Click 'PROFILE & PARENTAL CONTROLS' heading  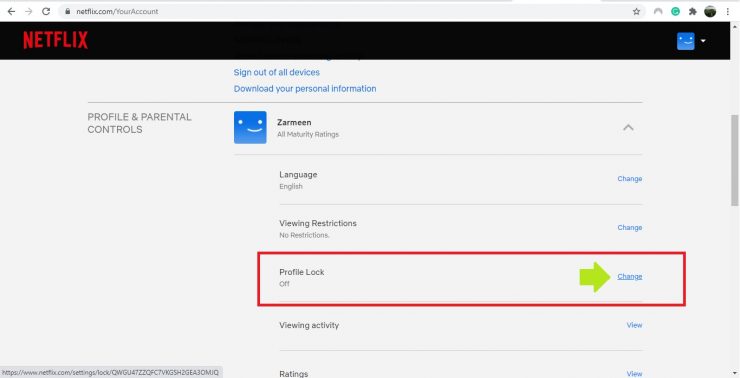point(139,123)
